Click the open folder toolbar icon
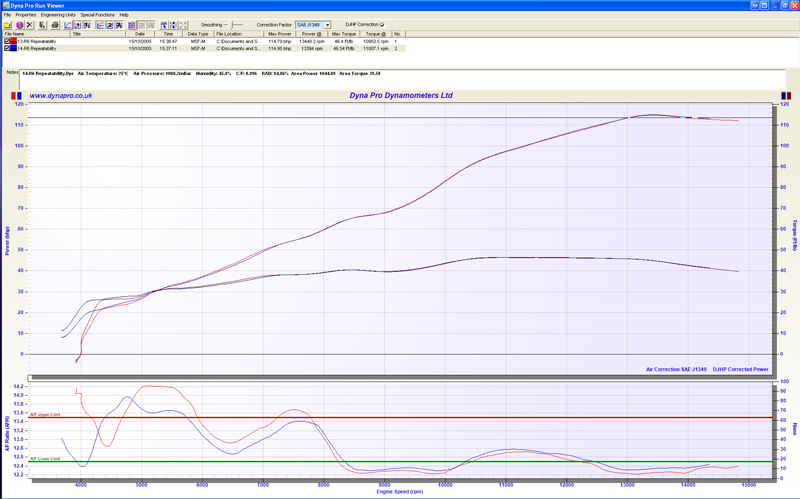Screen dimensions: 800x499 7,25
